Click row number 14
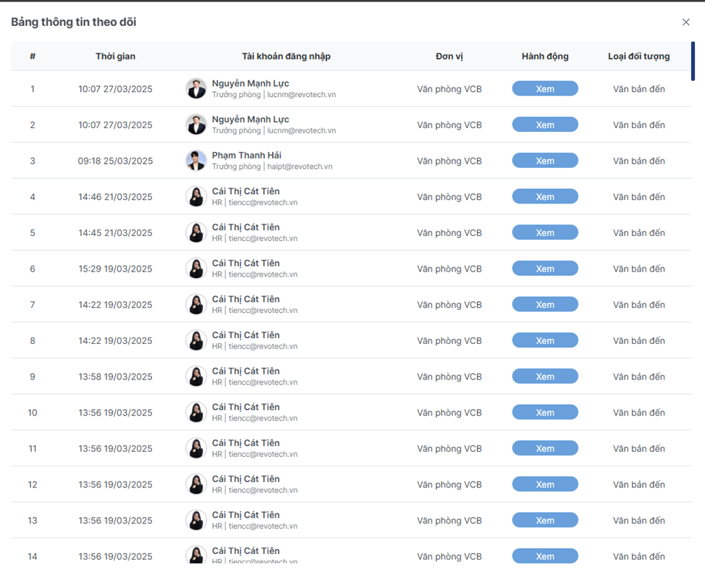Viewport: 705px width, 588px height. click(x=33, y=557)
